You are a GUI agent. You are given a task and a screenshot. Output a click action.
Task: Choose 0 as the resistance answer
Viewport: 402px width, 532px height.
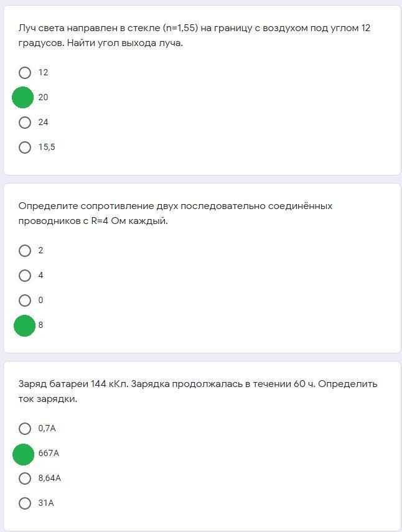click(25, 301)
